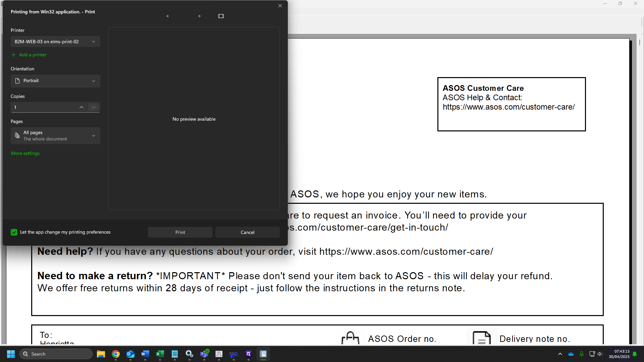The height and width of the screenshot is (362, 644).
Task: Click the shopping bag icon by Order no.
Action: [x=350, y=338]
